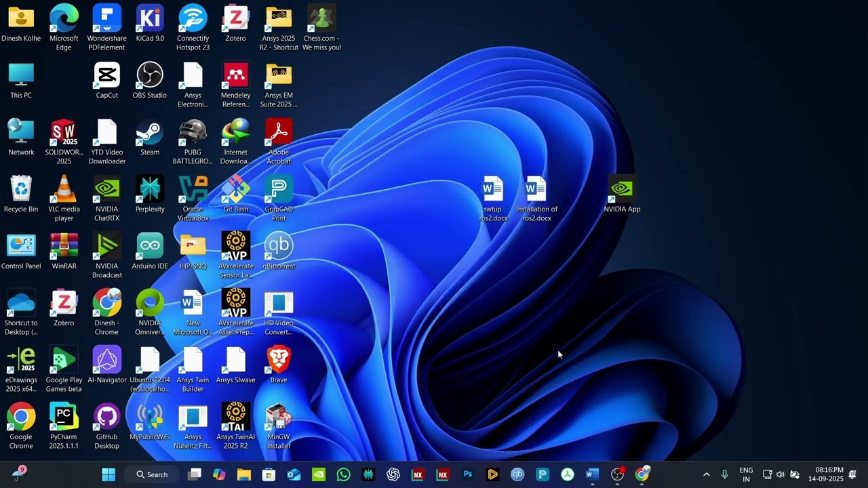Click the taskbar Search box
Screen dimensions: 868x488
pyautogui.click(x=152, y=474)
